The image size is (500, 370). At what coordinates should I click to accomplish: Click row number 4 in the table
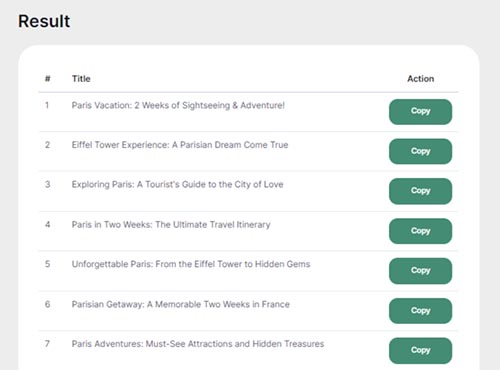tap(48, 225)
